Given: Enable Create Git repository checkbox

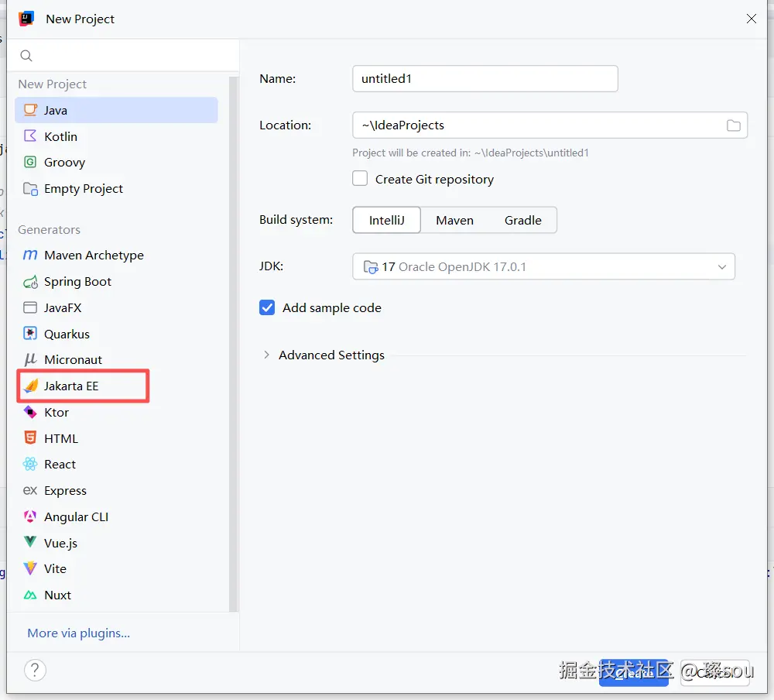Looking at the screenshot, I should point(360,179).
